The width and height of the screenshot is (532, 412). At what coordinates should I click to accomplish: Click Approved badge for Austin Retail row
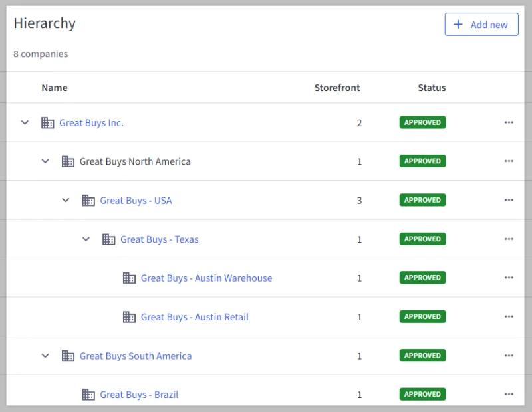tap(422, 316)
